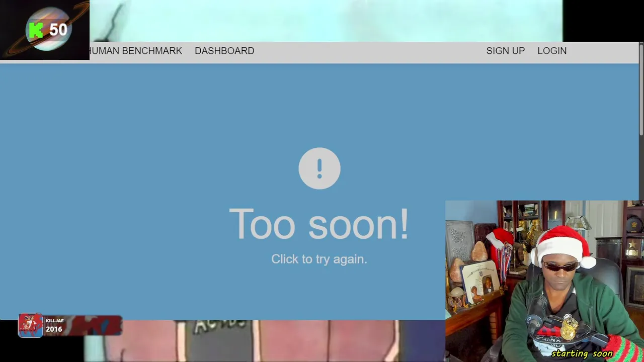Click "Click to try again." text
The height and width of the screenshot is (362, 644).
click(319, 259)
